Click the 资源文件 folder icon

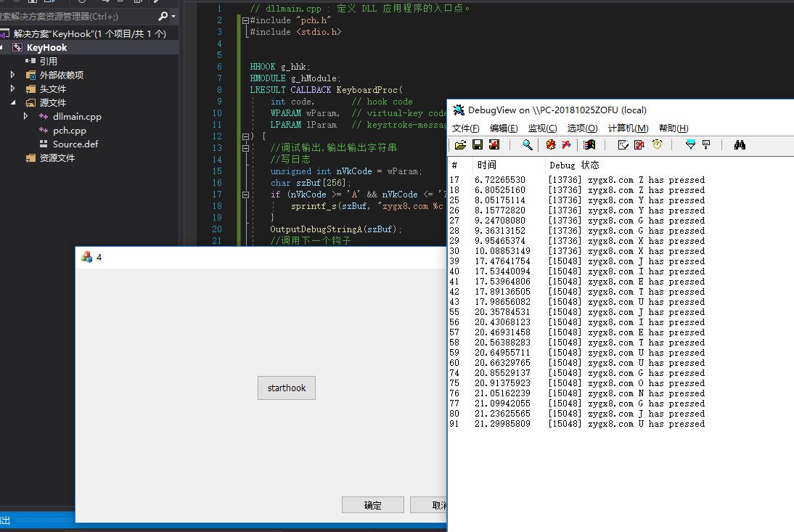coord(30,158)
